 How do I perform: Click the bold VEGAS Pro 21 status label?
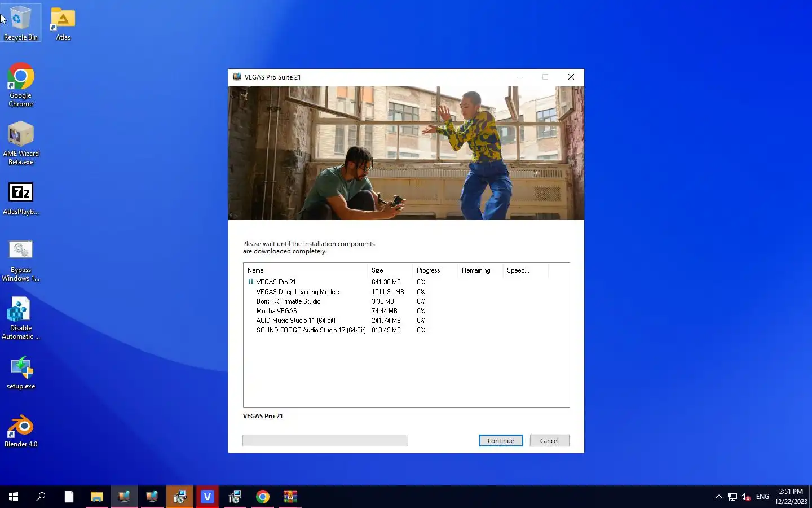point(263,416)
